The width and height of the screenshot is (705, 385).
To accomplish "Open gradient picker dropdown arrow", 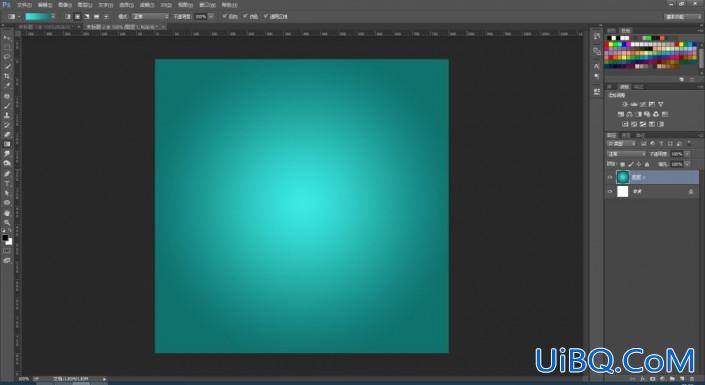I will point(53,17).
